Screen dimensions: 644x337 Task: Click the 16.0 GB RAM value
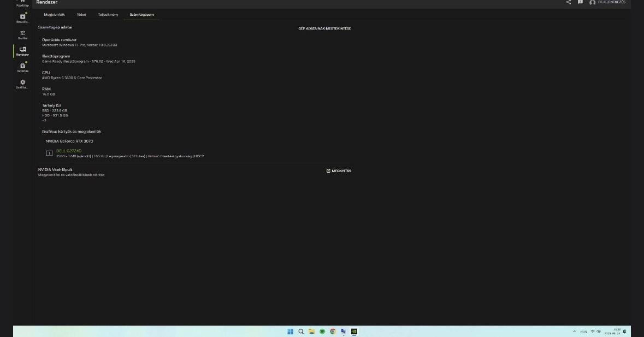tap(48, 94)
